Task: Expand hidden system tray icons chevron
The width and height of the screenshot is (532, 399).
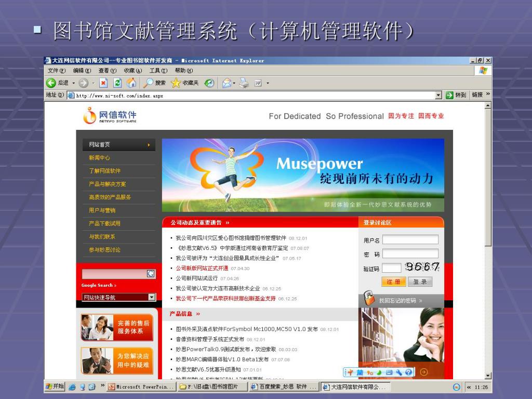Action: point(469,387)
